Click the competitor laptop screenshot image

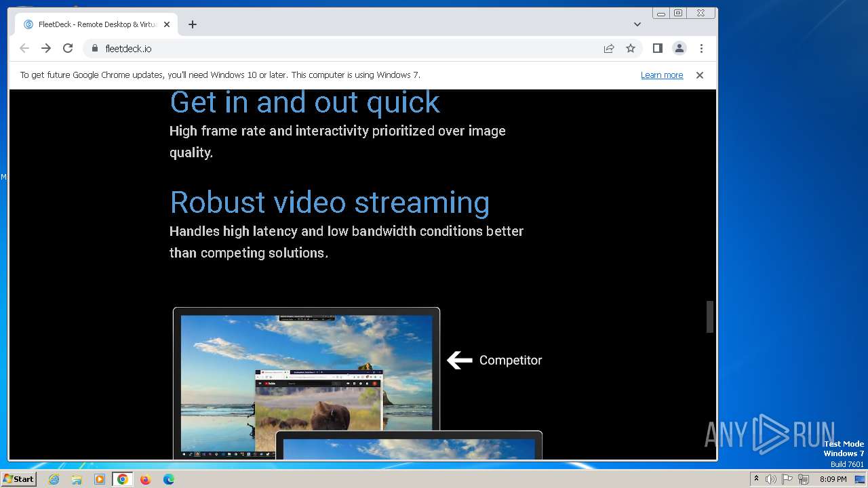click(x=307, y=383)
